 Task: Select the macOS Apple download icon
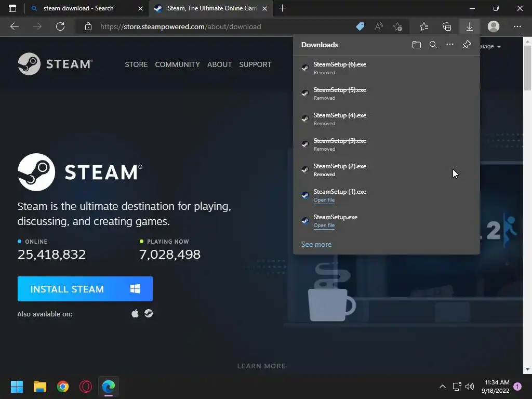(135, 313)
